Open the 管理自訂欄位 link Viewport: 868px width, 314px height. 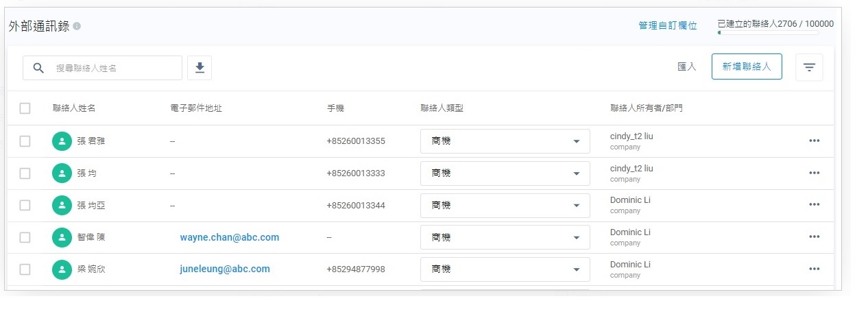pyautogui.click(x=667, y=25)
